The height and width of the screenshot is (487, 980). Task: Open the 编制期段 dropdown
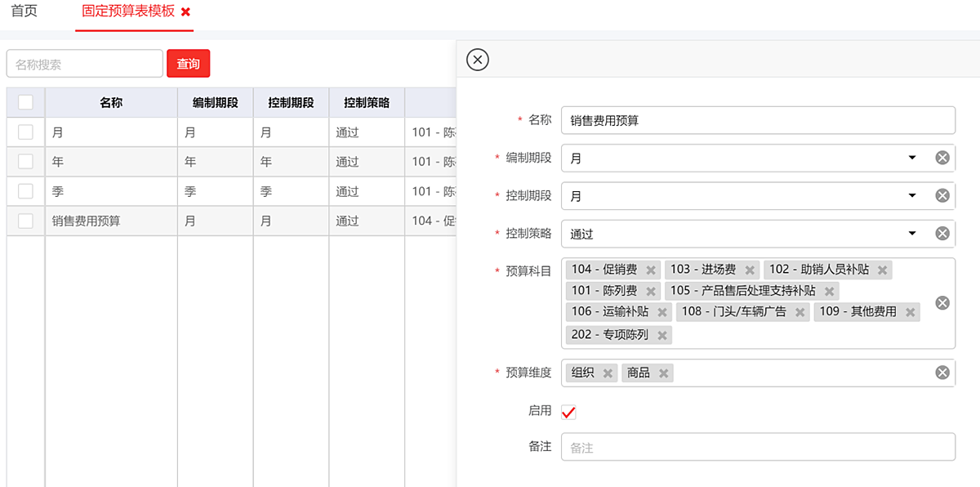pos(912,158)
